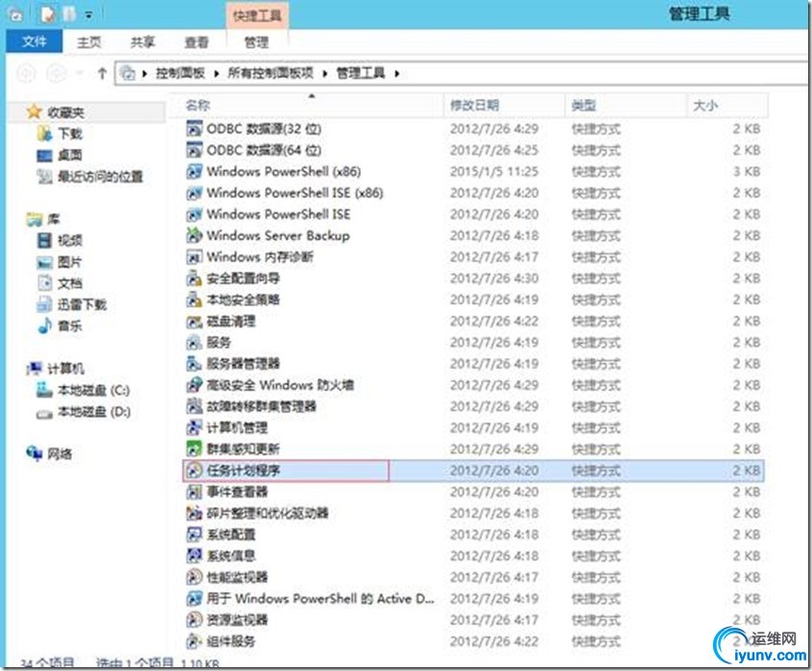The height and width of the screenshot is (671, 812).
Task: Open the 视频 library
Action: click(70, 240)
